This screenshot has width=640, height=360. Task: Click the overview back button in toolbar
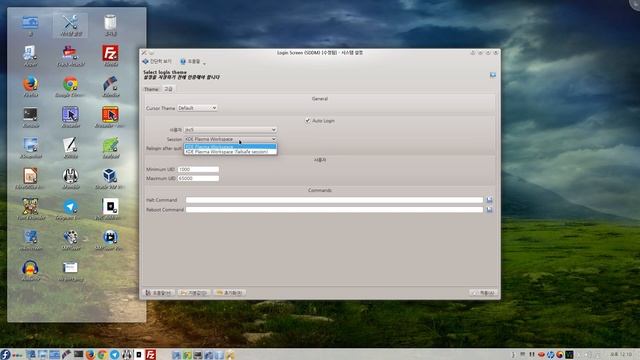click(x=158, y=61)
